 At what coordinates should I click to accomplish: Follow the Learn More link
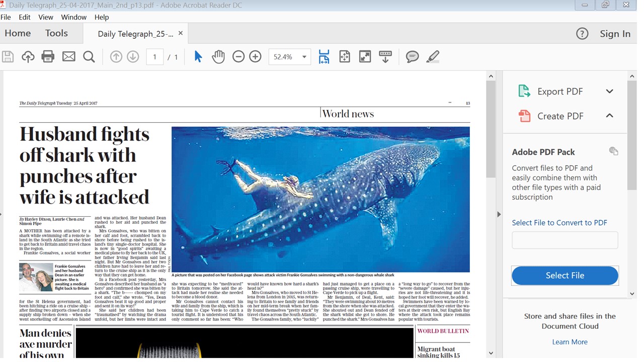point(570,342)
